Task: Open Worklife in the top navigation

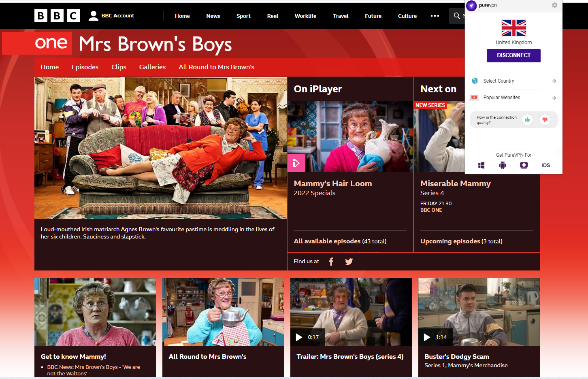Action: pos(305,16)
